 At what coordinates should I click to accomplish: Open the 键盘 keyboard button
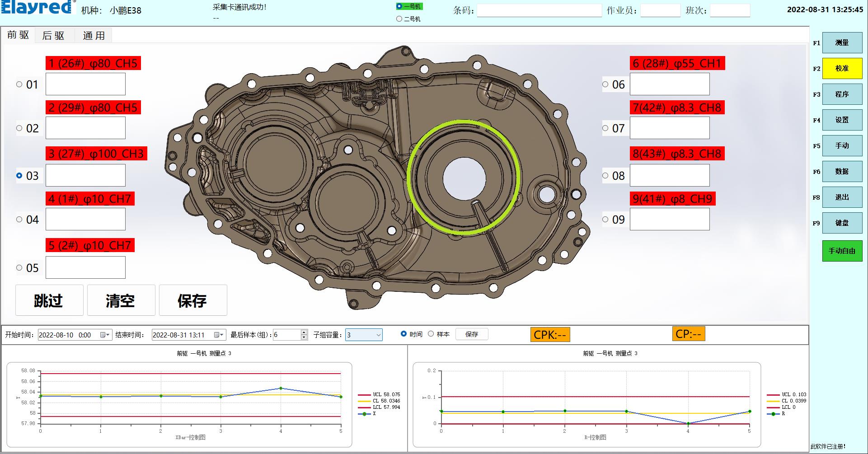[x=842, y=223]
